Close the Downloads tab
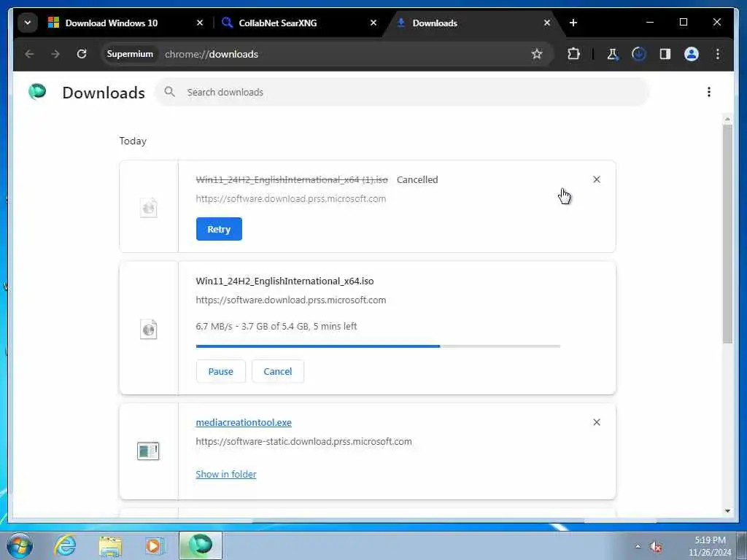This screenshot has width=747, height=560. (x=547, y=23)
